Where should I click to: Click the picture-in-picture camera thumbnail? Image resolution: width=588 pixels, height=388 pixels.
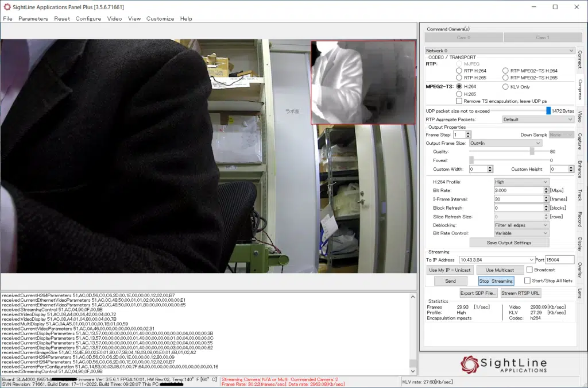363,82
